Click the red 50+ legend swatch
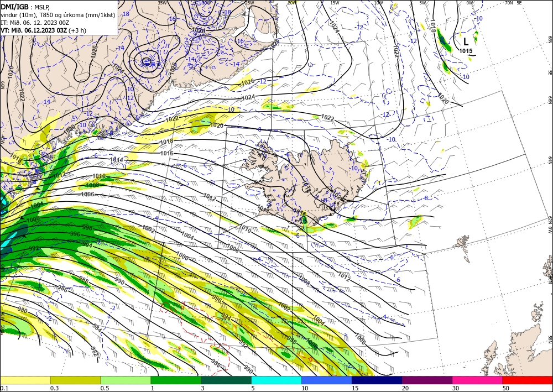Screen dimensions: 553x392 pos(528,380)
